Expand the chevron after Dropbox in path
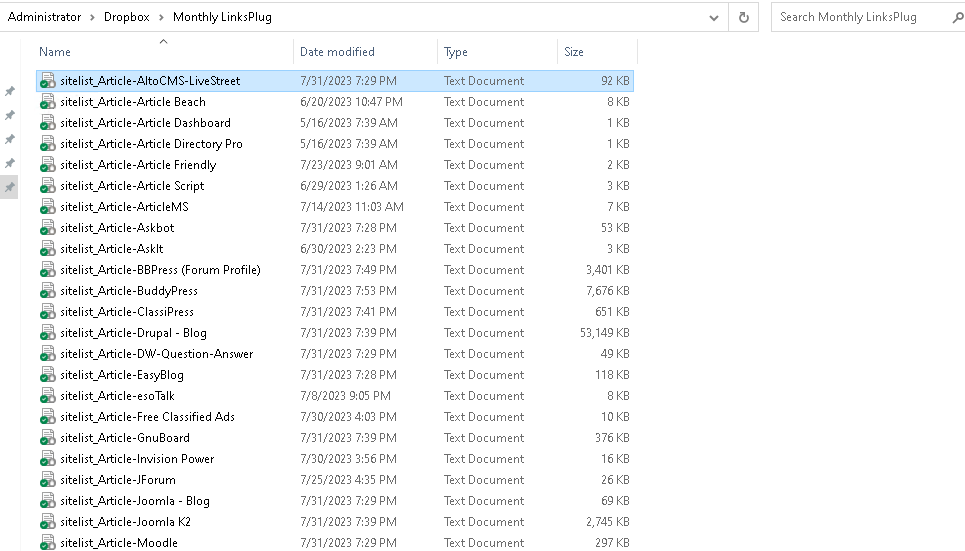Image resolution: width=965 pixels, height=551 pixels. pos(161,17)
